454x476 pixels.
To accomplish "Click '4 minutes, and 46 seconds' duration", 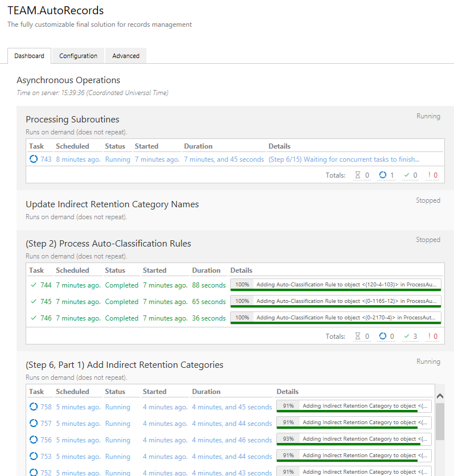I will pos(232,440).
